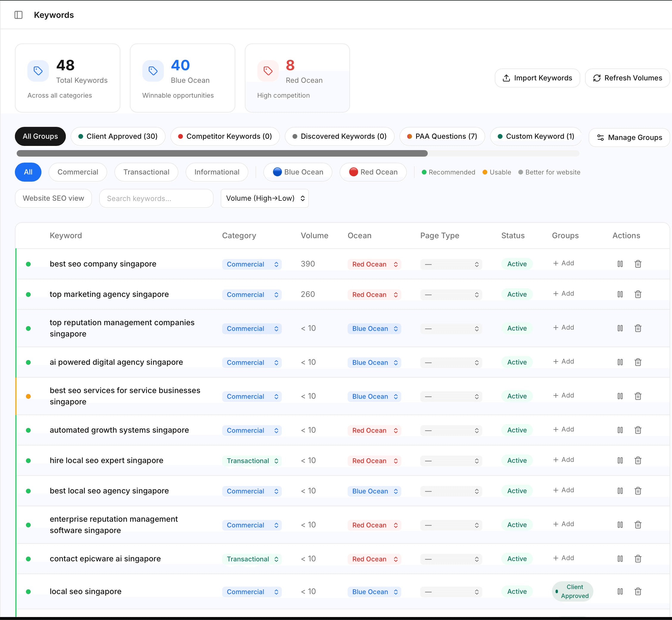672x620 pixels.
Task: Switch to Client Approved (30) group
Action: point(118,136)
